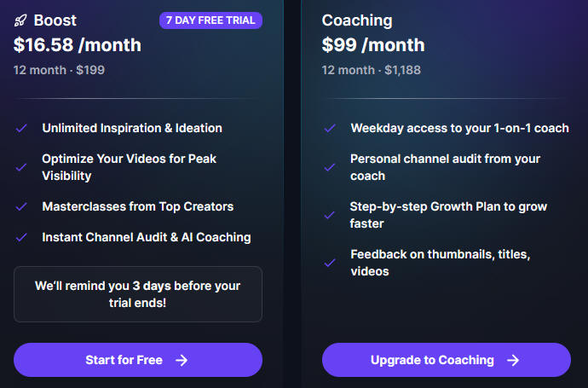Screen dimensions: 588x388
Task: Click checkmark beside Instant Channel Audit
Action: point(21,238)
